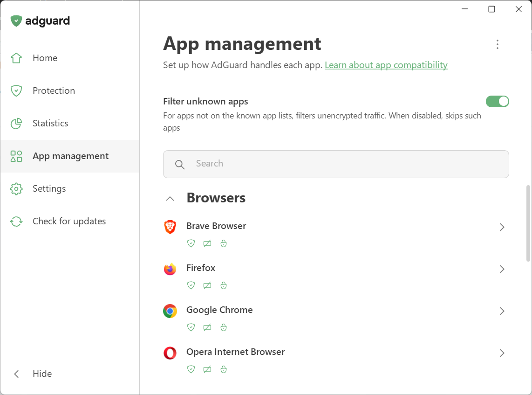Click the Settings gear icon

point(16,189)
